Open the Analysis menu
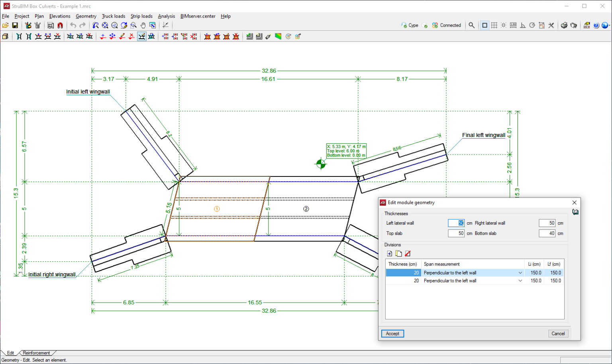Viewport: 612px width, 364px height. point(167,16)
